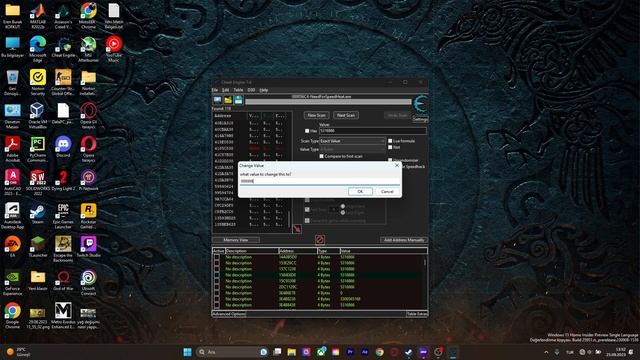This screenshot has height=360, width=640.
Task: Tick Active box of highlighted green row
Action: 217,275
